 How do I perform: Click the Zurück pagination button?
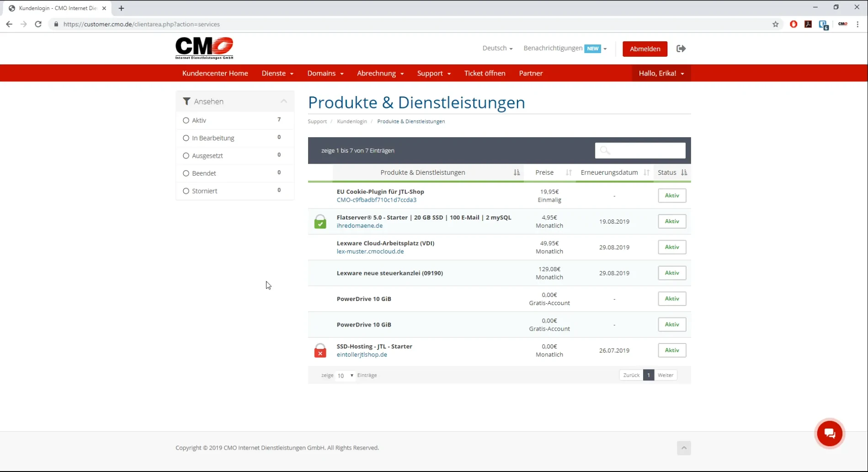tap(631, 375)
